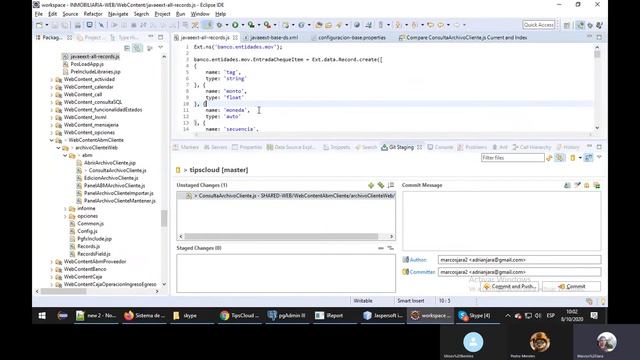Click the sort unstaged changes icon
The width and height of the screenshot is (640, 360).
coord(391,185)
